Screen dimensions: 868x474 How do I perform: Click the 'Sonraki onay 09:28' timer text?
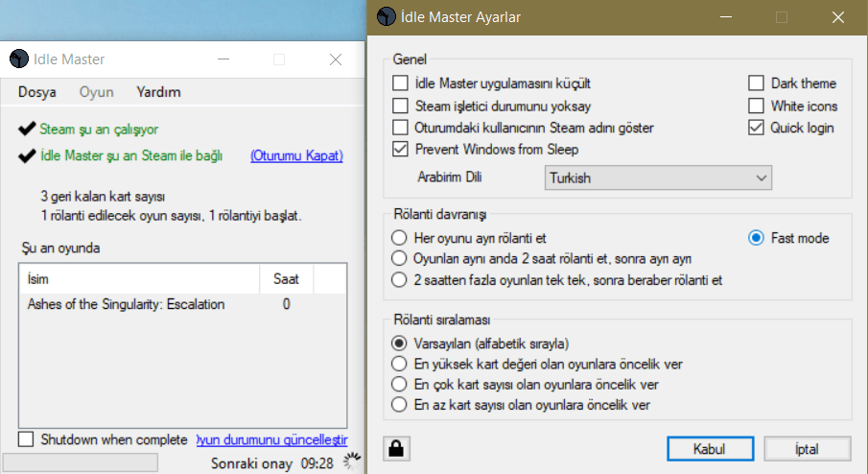271,463
